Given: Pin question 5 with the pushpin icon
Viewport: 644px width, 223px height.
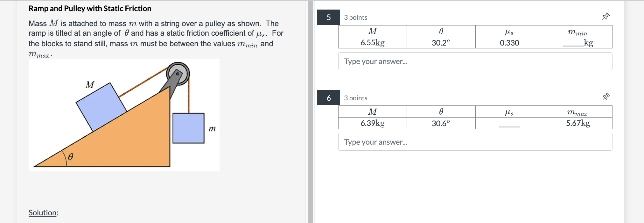Looking at the screenshot, I should tap(606, 16).
